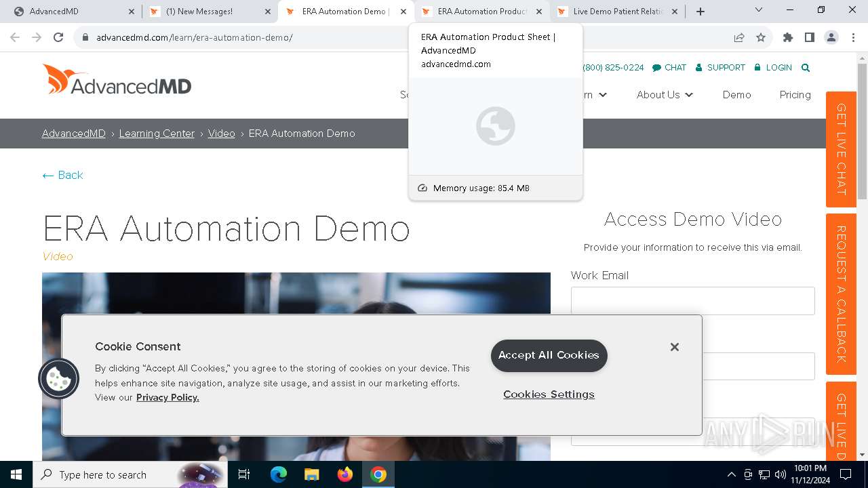The height and width of the screenshot is (488, 868).
Task: Launch Firefox from the taskbar
Action: (x=345, y=474)
